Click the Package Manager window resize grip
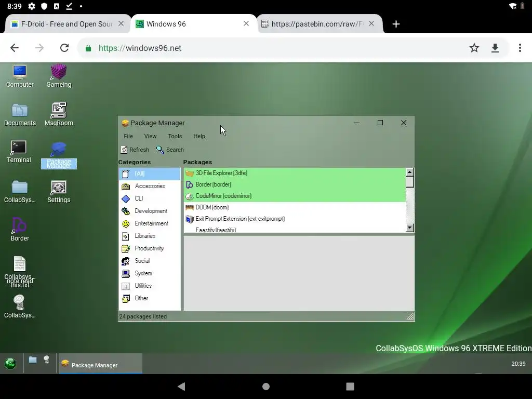Viewport: 532px width, 399px height. click(410, 316)
